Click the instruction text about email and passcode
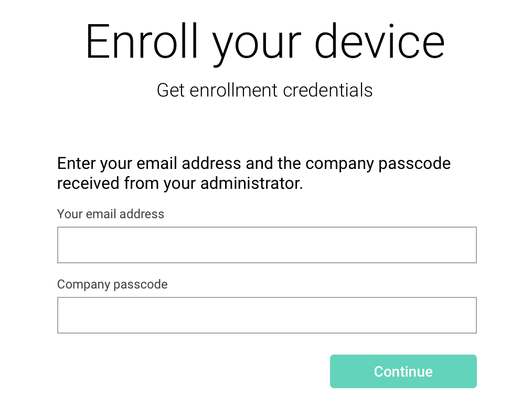The width and height of the screenshot is (532, 406). pos(253,173)
